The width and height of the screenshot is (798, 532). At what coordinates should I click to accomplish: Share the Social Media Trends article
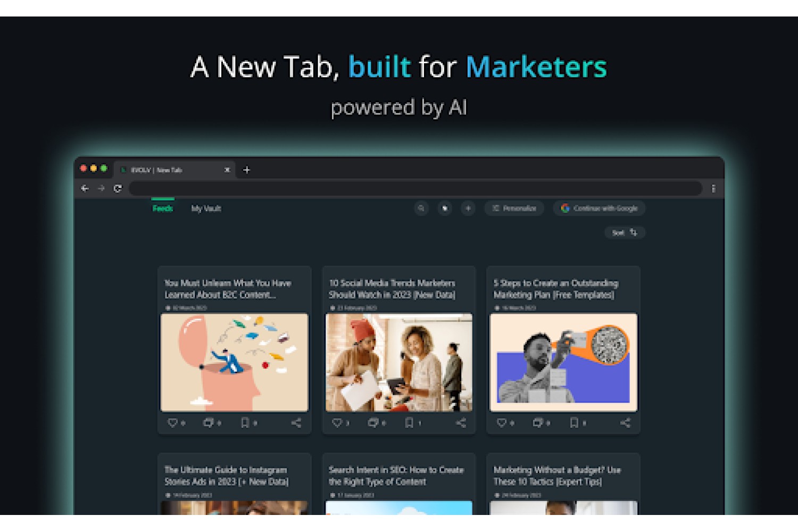pos(461,423)
